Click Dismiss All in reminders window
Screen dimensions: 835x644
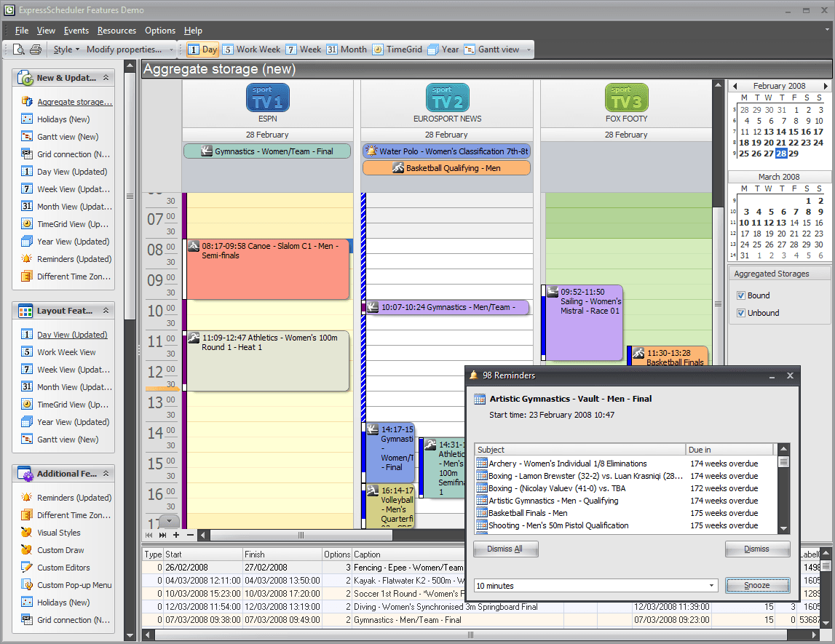tap(505, 549)
